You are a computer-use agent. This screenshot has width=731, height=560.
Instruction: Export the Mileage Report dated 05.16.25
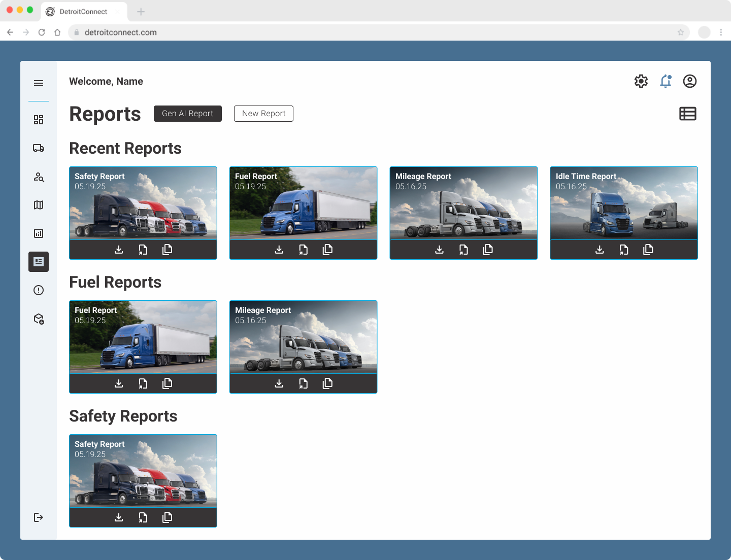tap(463, 250)
